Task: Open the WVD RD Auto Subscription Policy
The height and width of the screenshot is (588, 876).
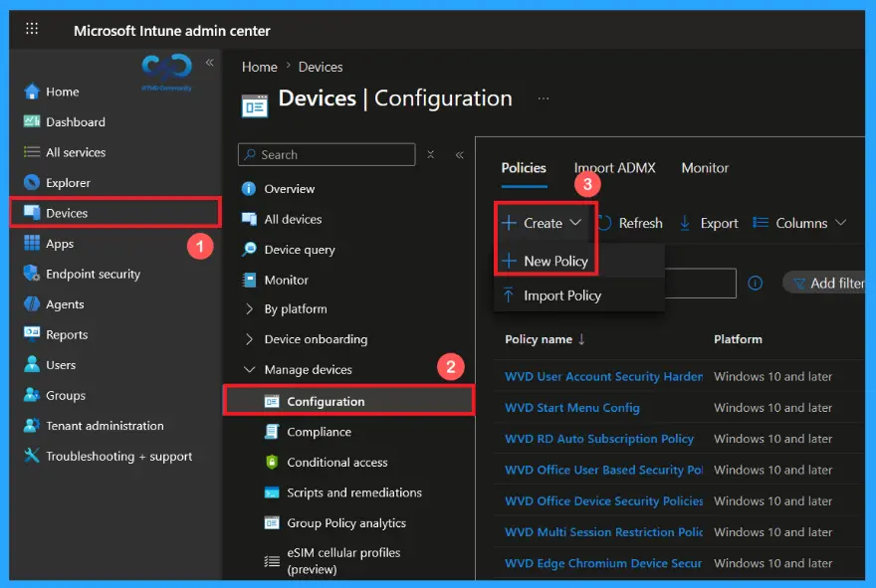Action: click(x=599, y=439)
